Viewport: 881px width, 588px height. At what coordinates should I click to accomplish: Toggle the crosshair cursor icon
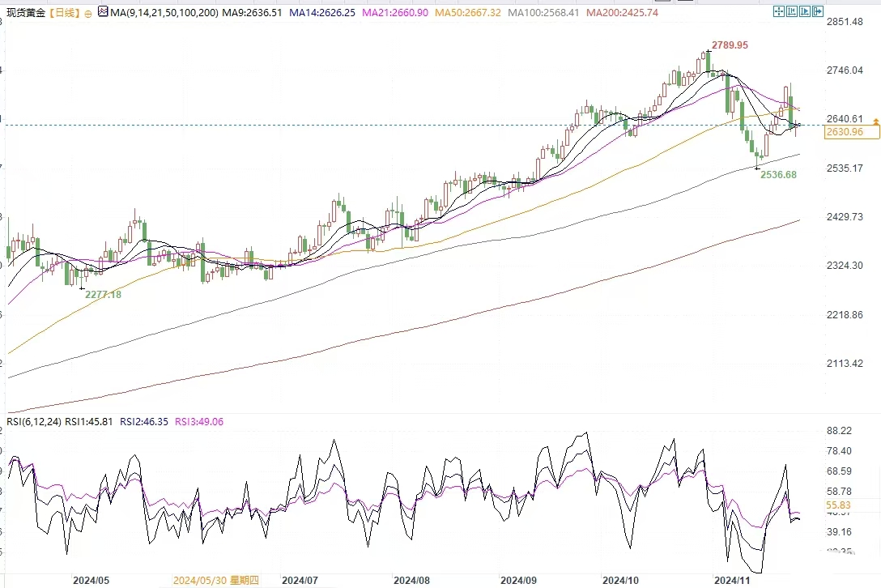[x=779, y=11]
